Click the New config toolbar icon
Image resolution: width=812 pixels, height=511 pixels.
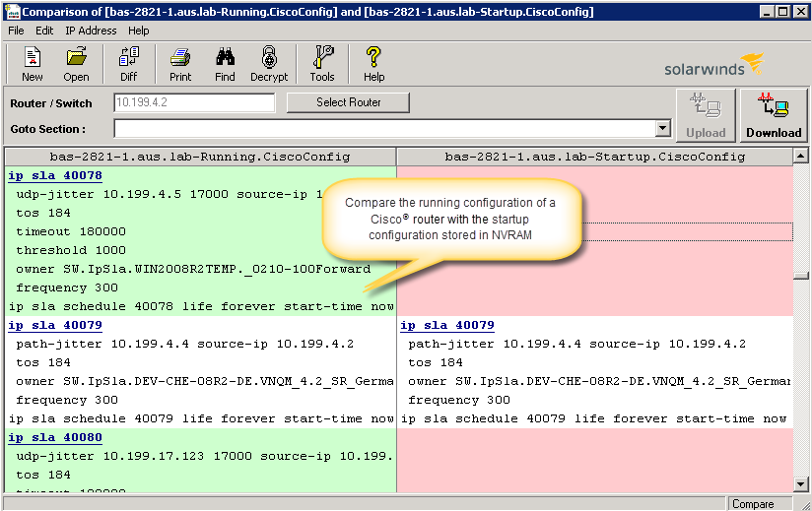(33, 64)
